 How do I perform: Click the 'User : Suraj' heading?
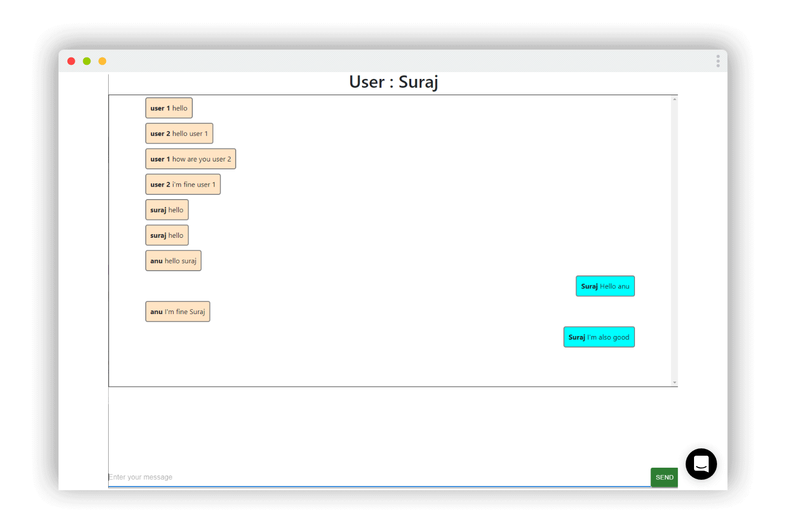tap(394, 82)
